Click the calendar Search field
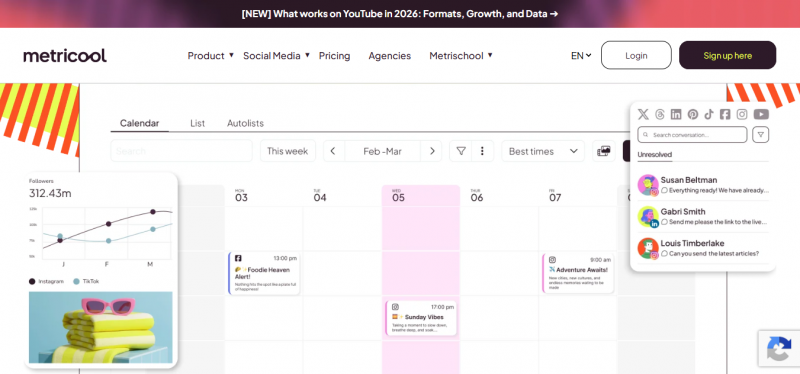The image size is (800, 374). click(x=182, y=151)
